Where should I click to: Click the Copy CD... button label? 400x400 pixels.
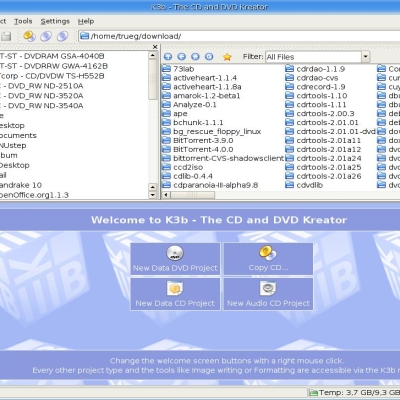click(268, 268)
